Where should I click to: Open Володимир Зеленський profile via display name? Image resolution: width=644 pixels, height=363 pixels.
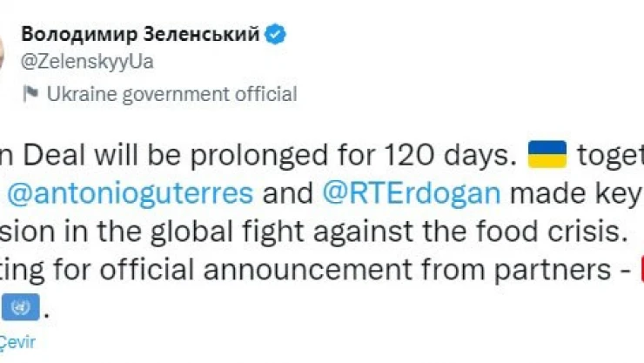(x=139, y=35)
